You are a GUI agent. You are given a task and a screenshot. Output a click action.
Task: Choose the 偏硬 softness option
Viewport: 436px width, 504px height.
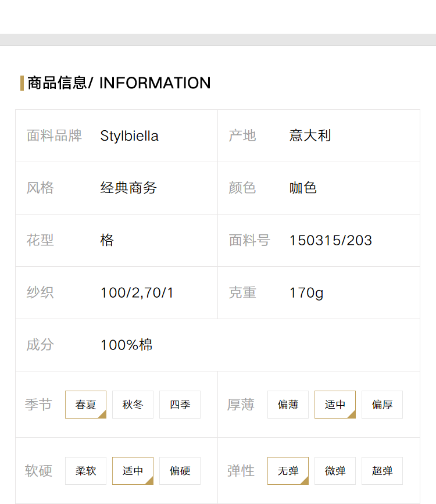pyautogui.click(x=180, y=470)
